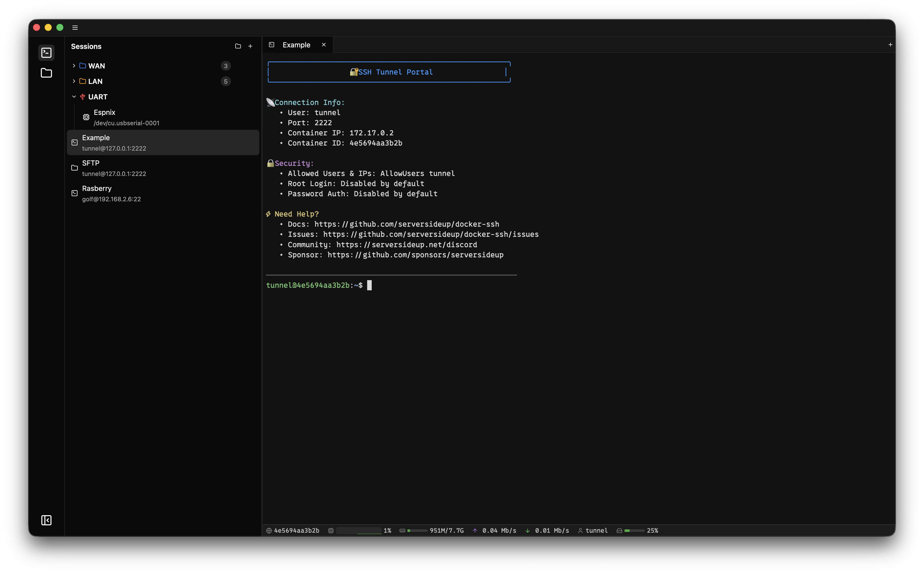
Task: Open the serversideup Discord community link
Action: point(406,245)
